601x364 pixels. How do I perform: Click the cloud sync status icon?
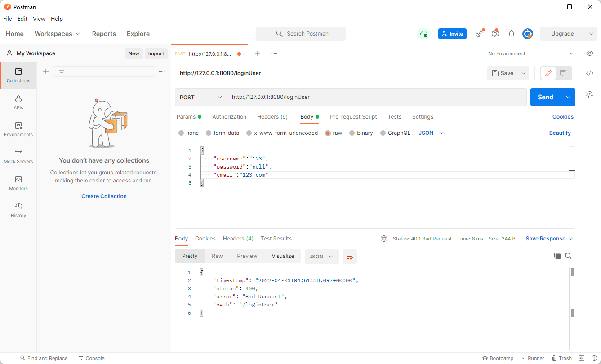[424, 34]
